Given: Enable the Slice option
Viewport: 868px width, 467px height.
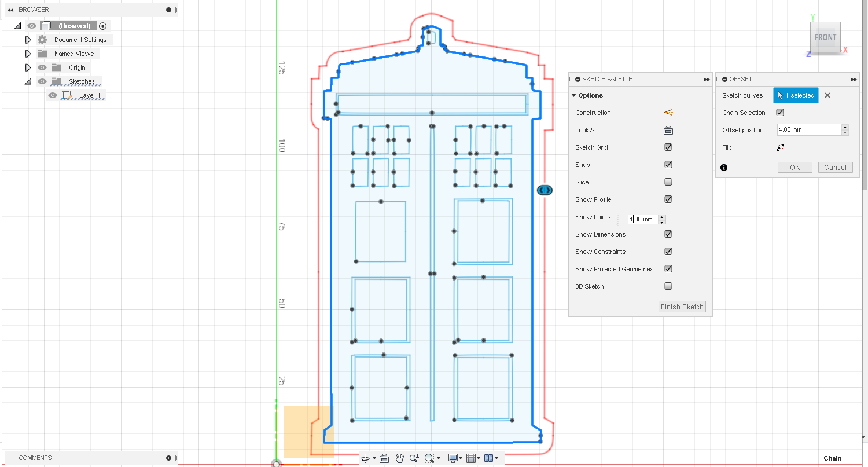Looking at the screenshot, I should (x=668, y=182).
